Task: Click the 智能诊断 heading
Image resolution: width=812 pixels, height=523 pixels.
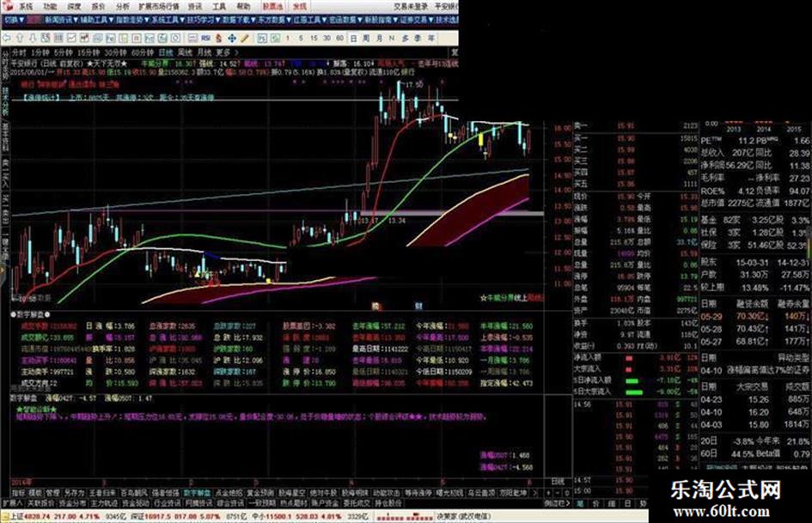Action: pyautogui.click(x=36, y=409)
